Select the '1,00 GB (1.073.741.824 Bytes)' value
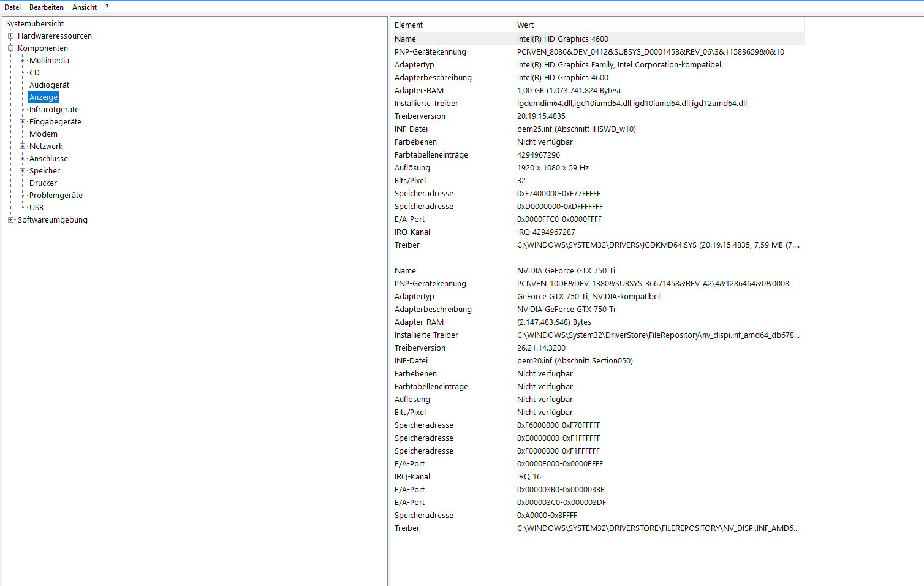Screen dimensions: 924x586 pyautogui.click(x=569, y=91)
